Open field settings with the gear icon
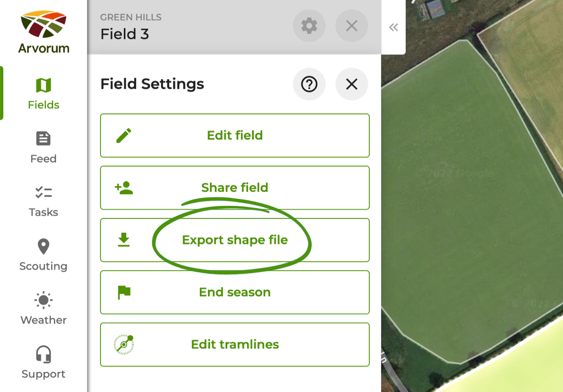 (309, 26)
